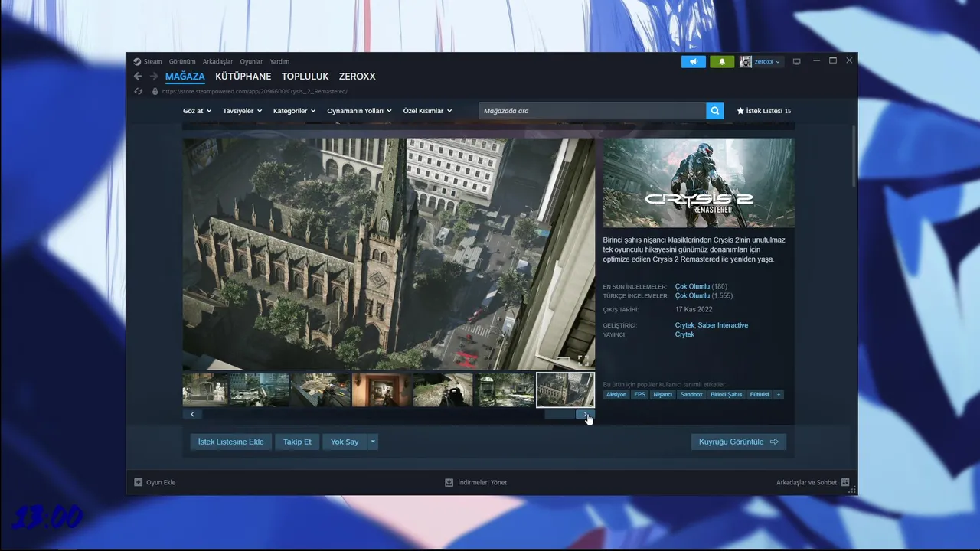Expand the Kategoriler menu
Viewport: 980px width, 551px height.
(294, 111)
